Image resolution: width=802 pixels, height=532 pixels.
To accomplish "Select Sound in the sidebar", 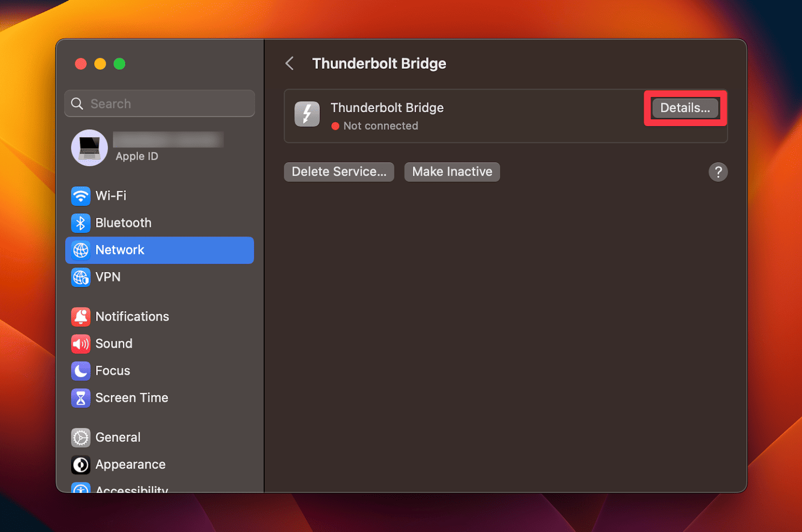I will (114, 344).
